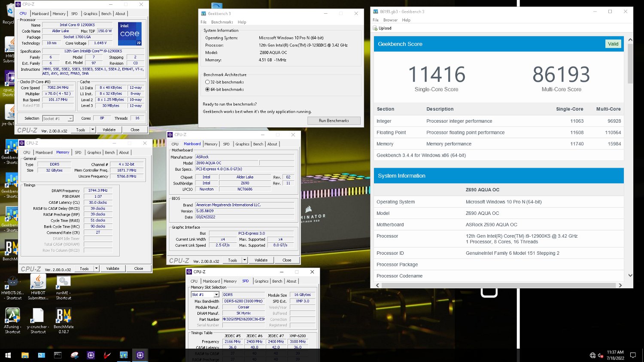Viewport: 644px width, 362px height.
Task: Click the BIOS Version 5.05.NK09 field
Action: (245, 211)
